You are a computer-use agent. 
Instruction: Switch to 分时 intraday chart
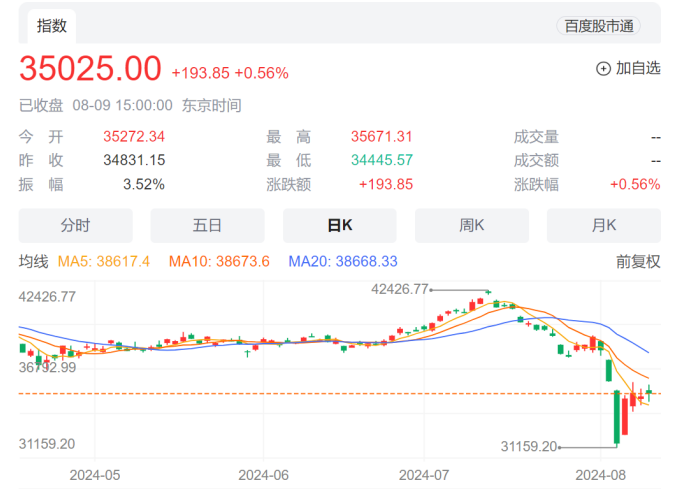75,225
